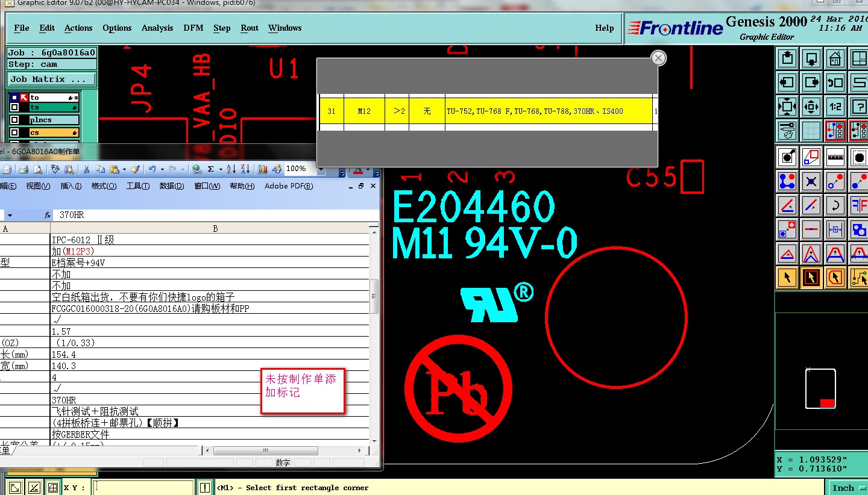Click the Inch units button

pyautogui.click(x=847, y=488)
